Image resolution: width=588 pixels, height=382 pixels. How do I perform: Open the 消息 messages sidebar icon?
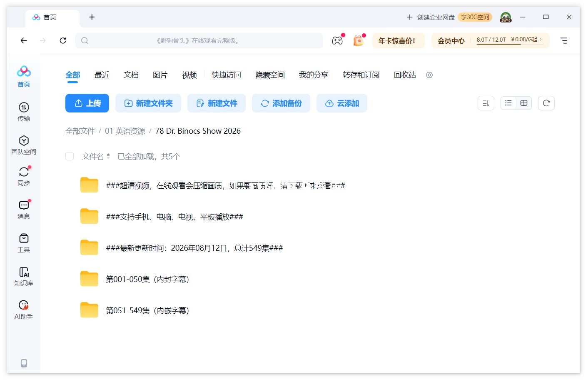pyautogui.click(x=24, y=210)
